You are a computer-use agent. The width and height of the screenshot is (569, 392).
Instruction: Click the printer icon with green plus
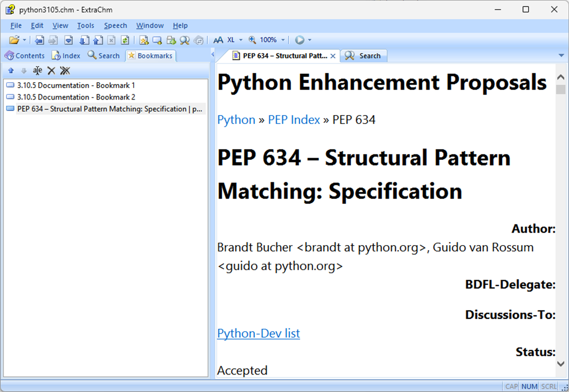(x=171, y=40)
